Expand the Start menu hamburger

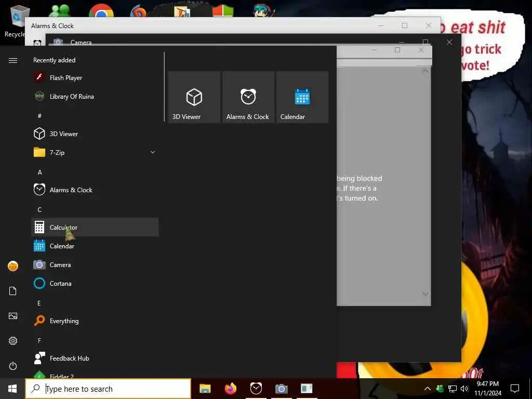tap(13, 60)
